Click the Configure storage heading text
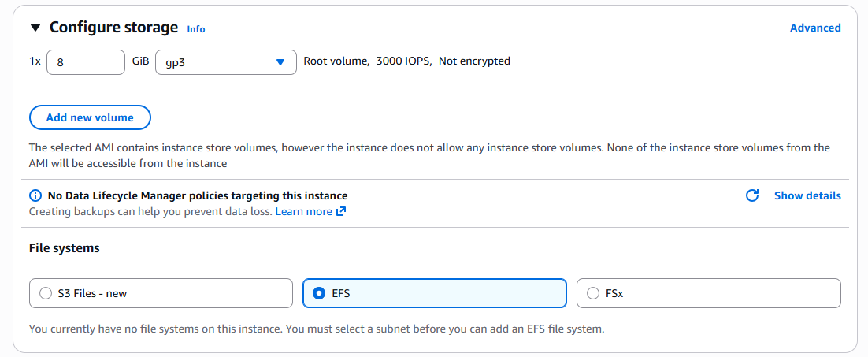Viewport: 868px width, 357px height. pyautogui.click(x=113, y=27)
